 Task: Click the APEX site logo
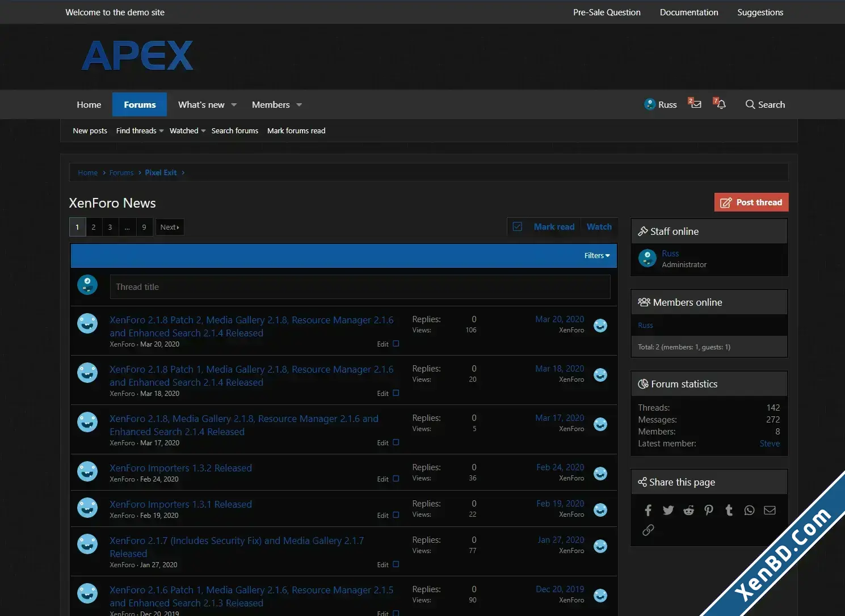tap(137, 56)
